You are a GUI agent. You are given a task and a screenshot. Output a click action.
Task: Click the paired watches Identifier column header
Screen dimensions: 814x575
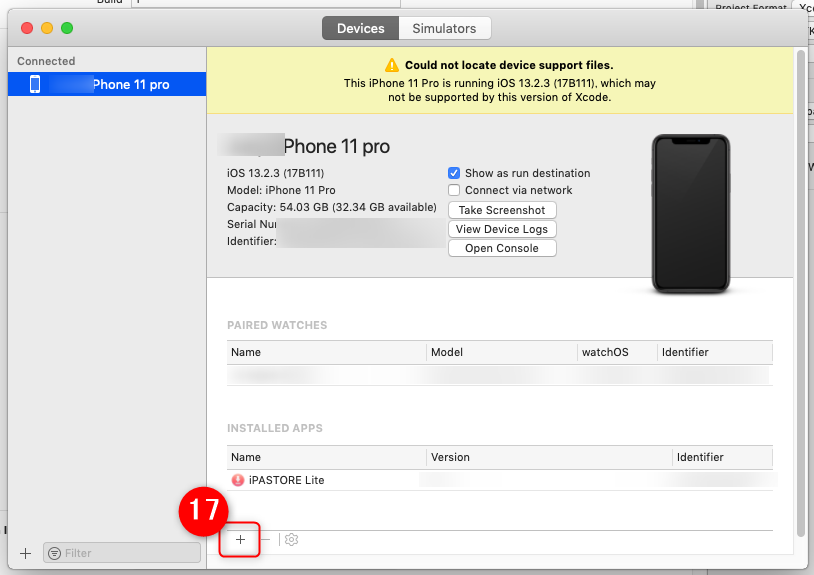point(715,352)
